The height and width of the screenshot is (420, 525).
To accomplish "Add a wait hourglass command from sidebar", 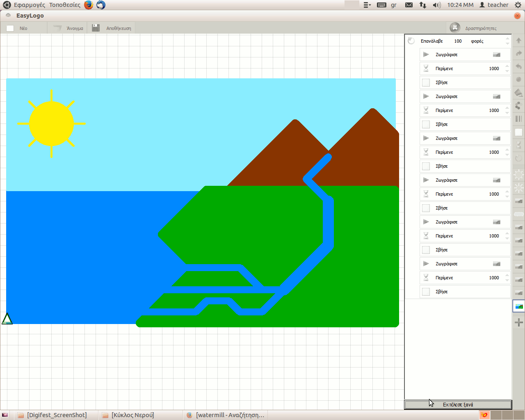I will click(x=518, y=145).
